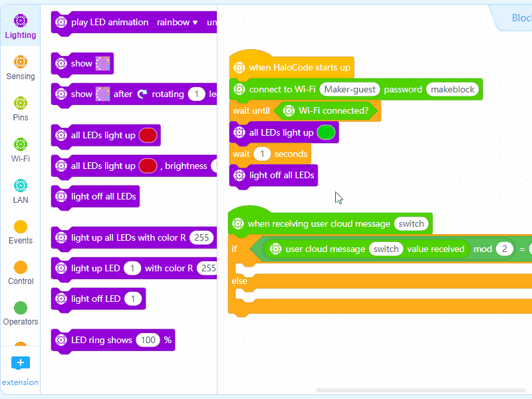Viewport: 532px width, 399px height.
Task: Click the mod value field showing 2
Action: (505, 249)
